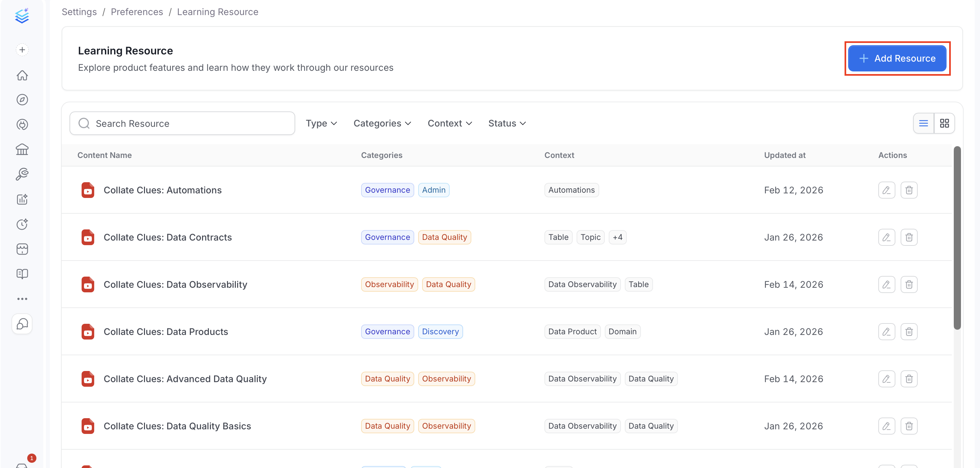980x468 pixels.
Task: Click the Categories column header
Action: pos(381,155)
